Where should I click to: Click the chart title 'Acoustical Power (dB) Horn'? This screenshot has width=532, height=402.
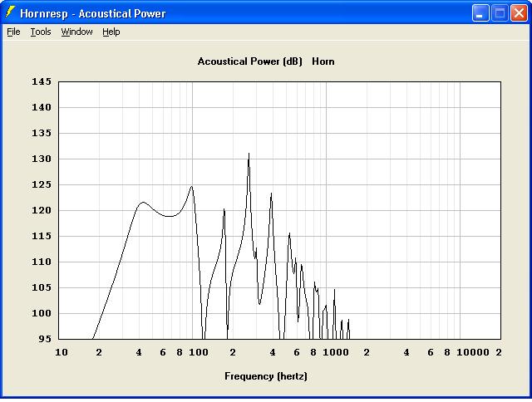click(266, 61)
